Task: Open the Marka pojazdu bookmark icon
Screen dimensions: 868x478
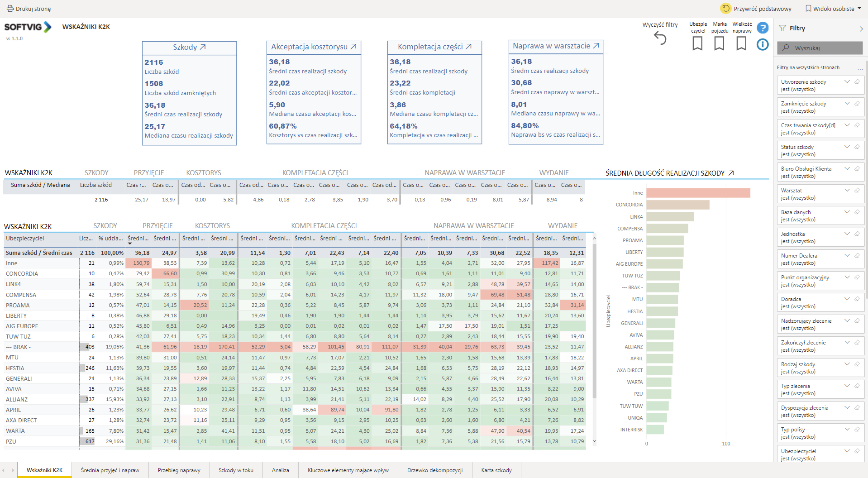Action: (719, 43)
